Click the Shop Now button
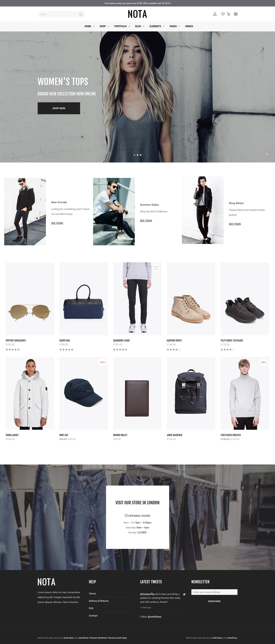The height and width of the screenshot is (644, 275). click(59, 108)
